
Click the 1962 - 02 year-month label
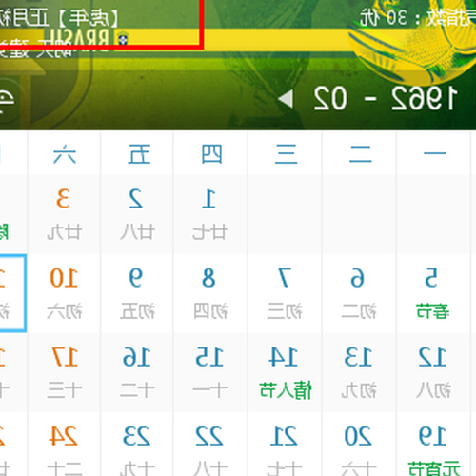click(x=386, y=99)
